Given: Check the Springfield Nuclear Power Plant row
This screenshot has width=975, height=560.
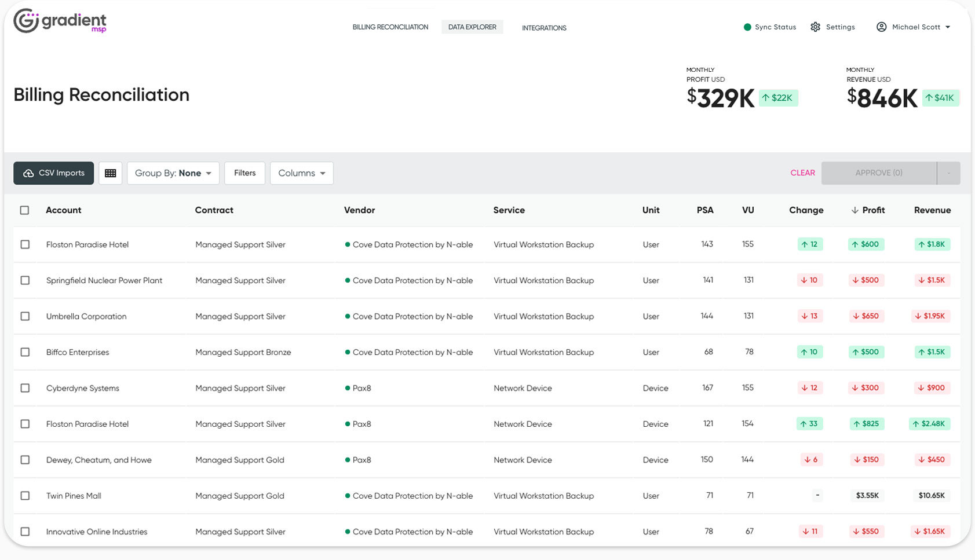Looking at the screenshot, I should coord(25,280).
